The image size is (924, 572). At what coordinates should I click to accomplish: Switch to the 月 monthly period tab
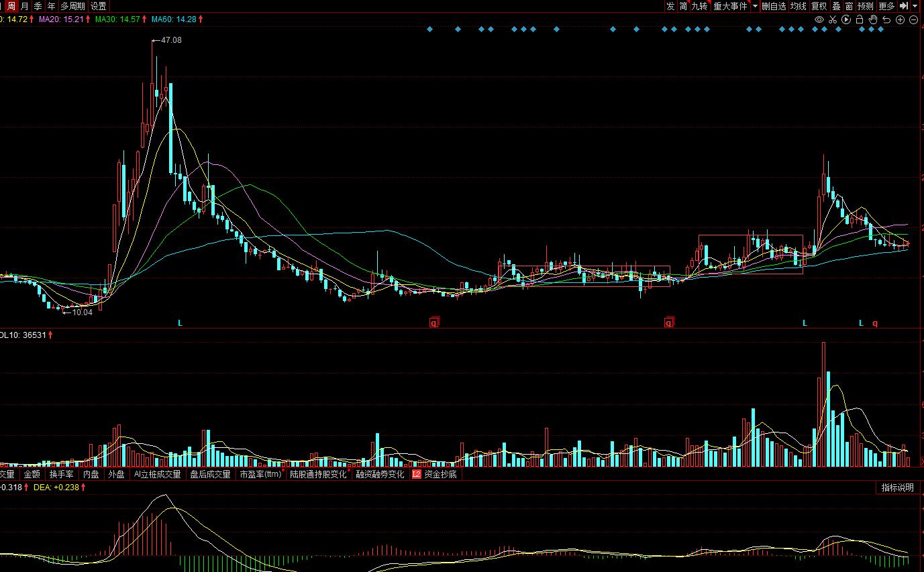click(x=25, y=6)
